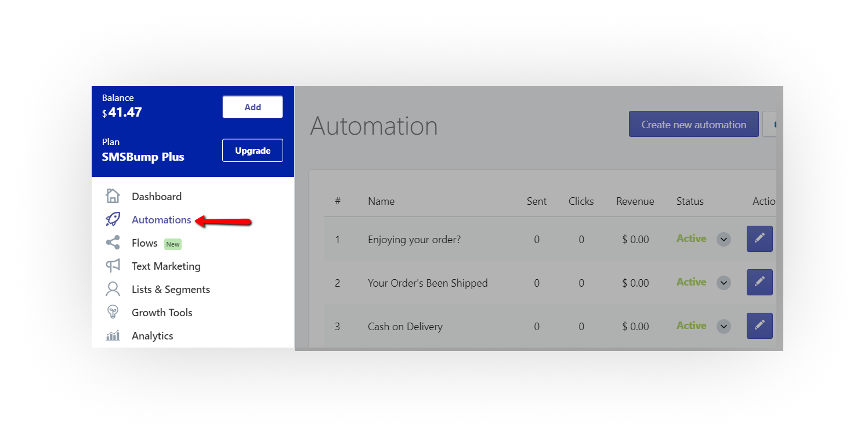Click Active status of 'Enjoying your order?'
868x441 pixels.
pos(691,238)
